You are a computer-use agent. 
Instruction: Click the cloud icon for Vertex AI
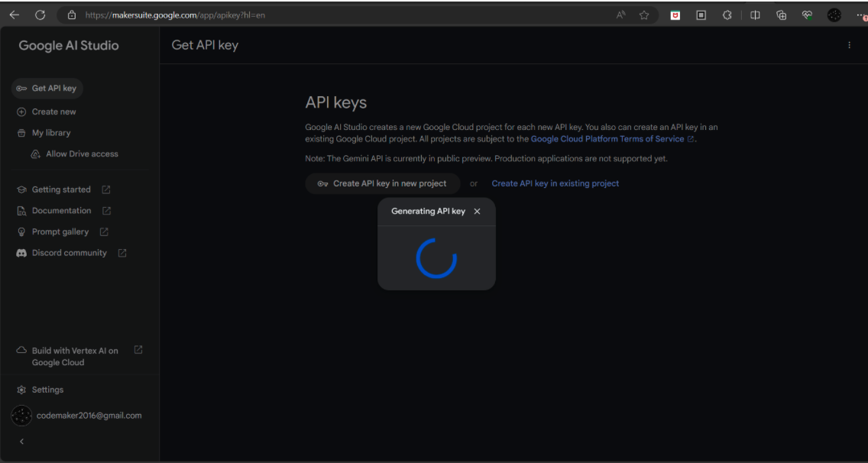tap(21, 351)
